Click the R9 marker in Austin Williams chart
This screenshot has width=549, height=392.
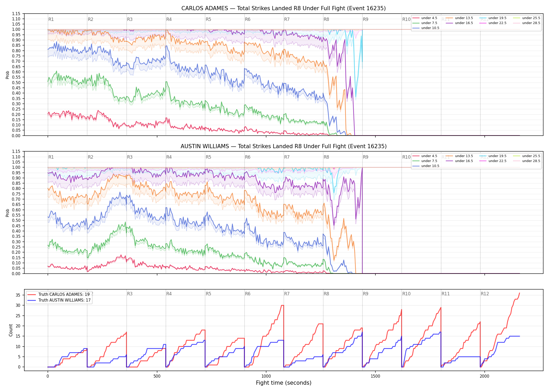point(365,157)
